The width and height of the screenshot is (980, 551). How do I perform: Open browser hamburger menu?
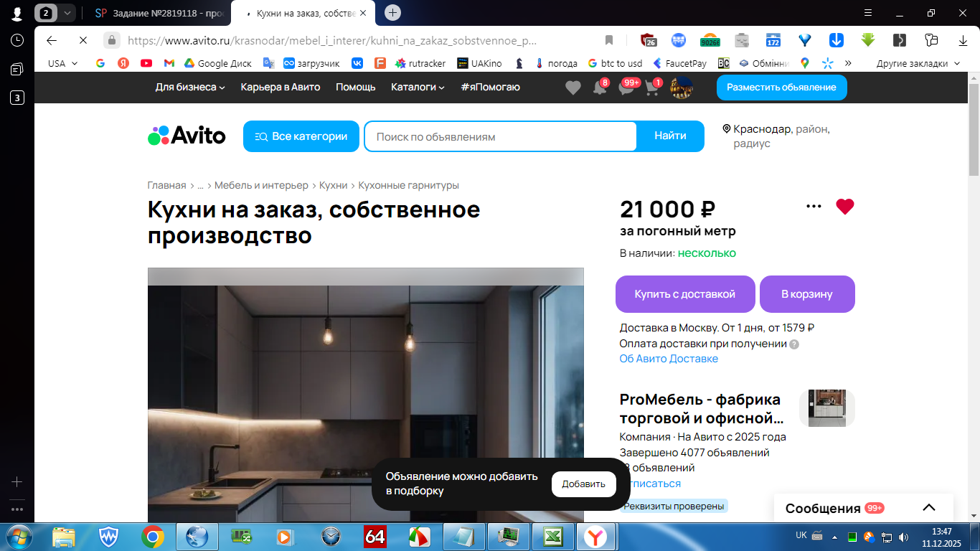coord(868,12)
